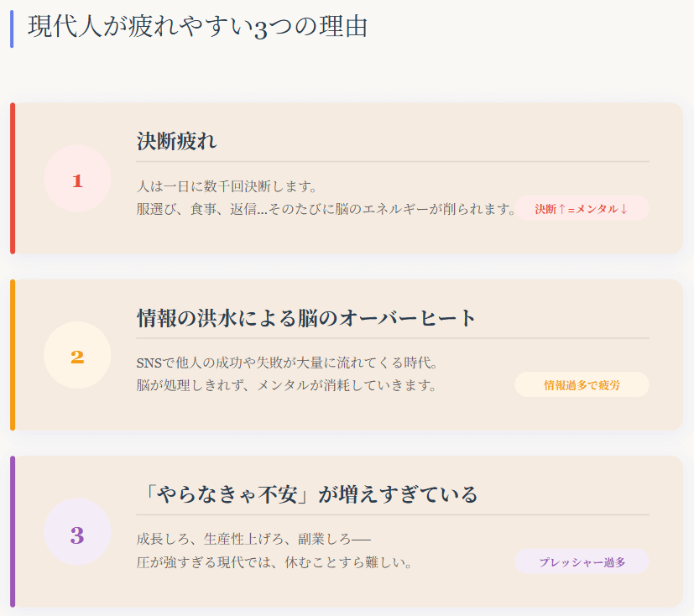The height and width of the screenshot is (616, 694).
Task: Click the blue accent bar beside the title
Action: (12, 28)
